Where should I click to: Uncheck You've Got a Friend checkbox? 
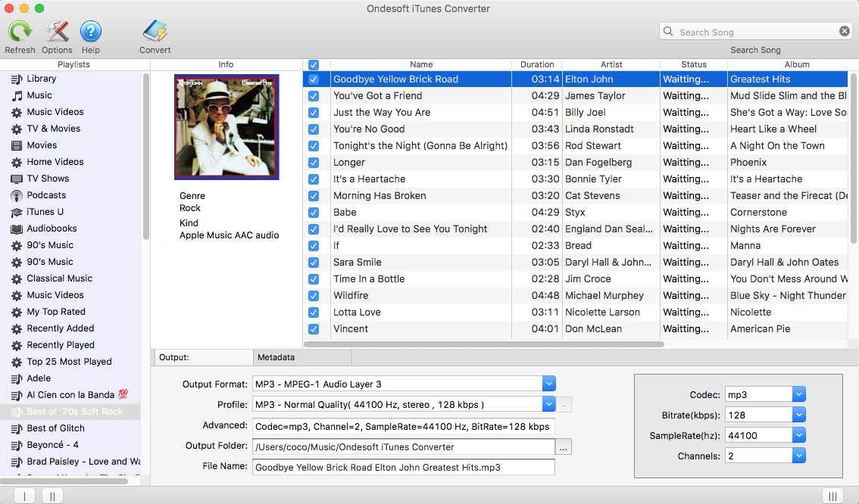point(314,96)
